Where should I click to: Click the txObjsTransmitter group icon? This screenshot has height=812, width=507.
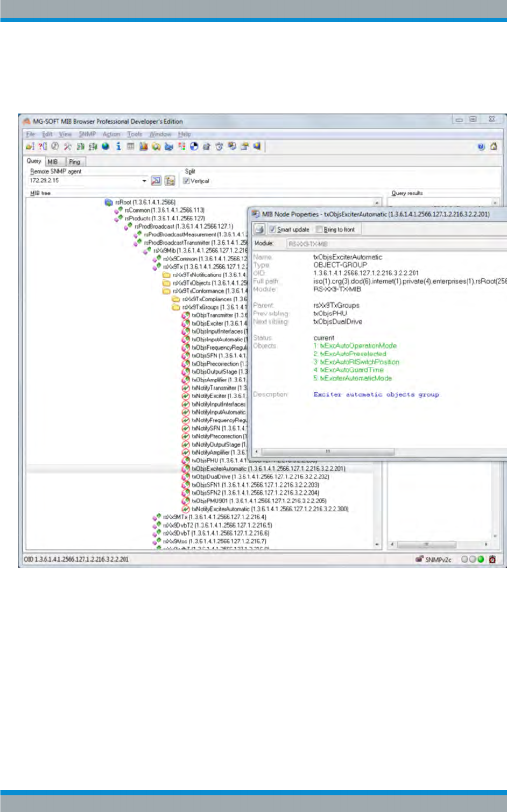point(186,315)
